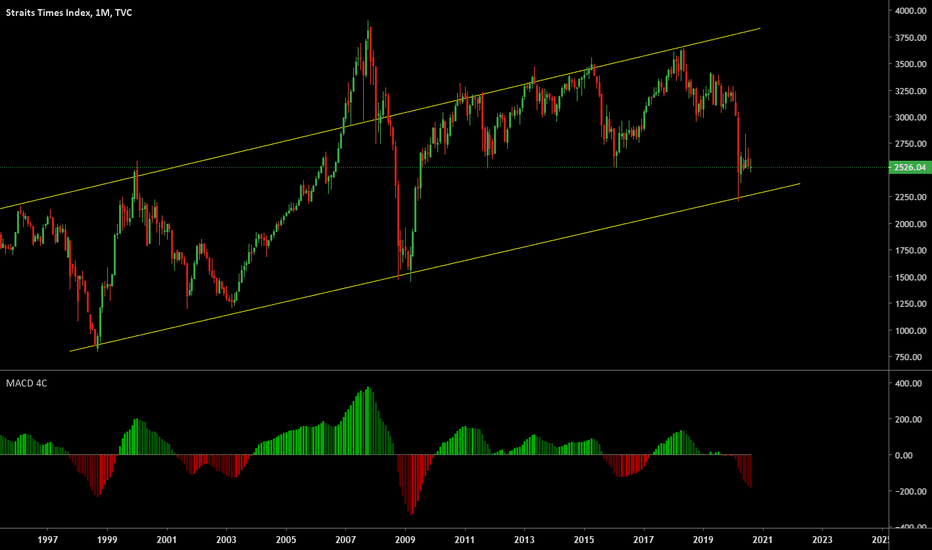Click the 2021 time axis label
932x550 pixels.
pos(763,540)
